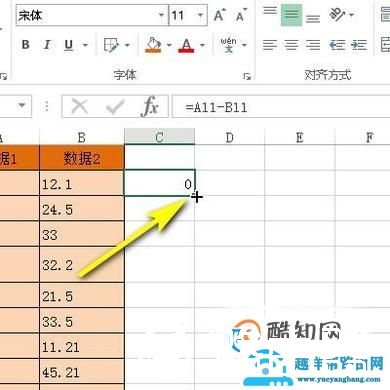Select column B header
Viewport: 390px width, 390px height.
click(x=82, y=137)
